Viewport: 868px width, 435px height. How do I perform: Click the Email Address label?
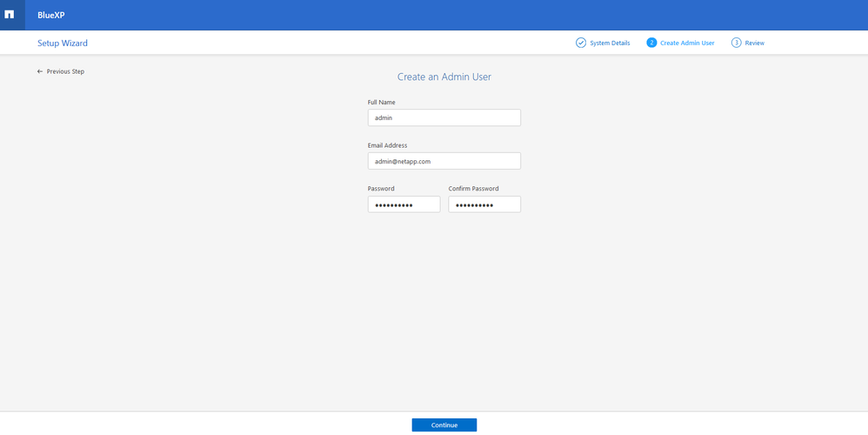click(x=388, y=145)
